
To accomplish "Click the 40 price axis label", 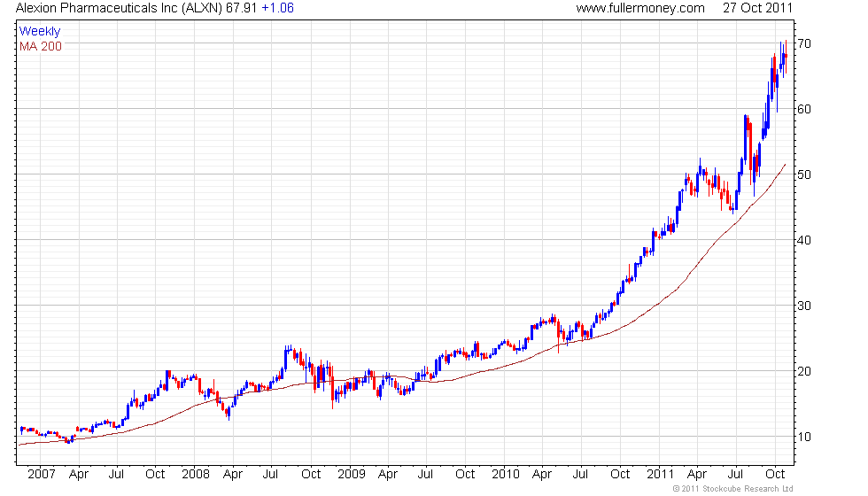I will click(804, 240).
